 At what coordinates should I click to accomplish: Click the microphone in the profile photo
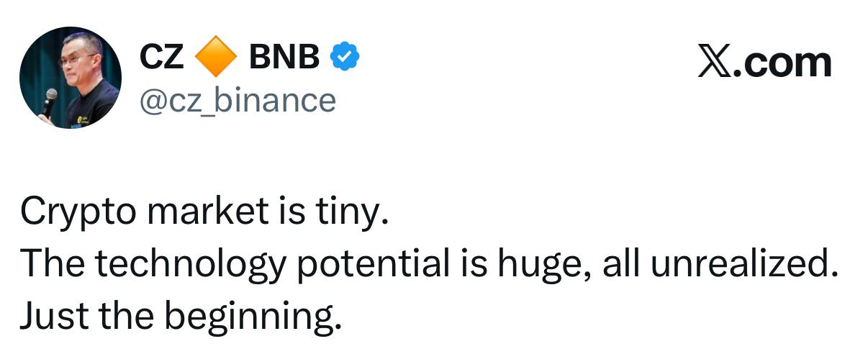click(x=49, y=100)
